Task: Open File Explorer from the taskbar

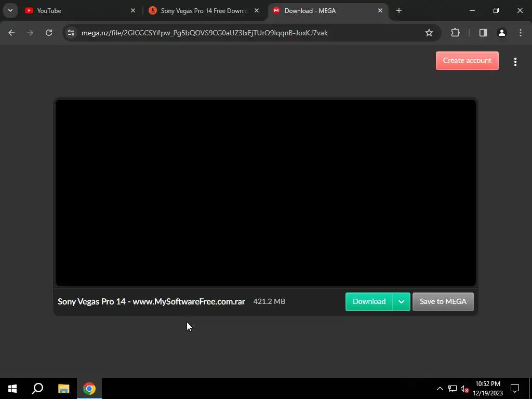Action: [x=63, y=389]
